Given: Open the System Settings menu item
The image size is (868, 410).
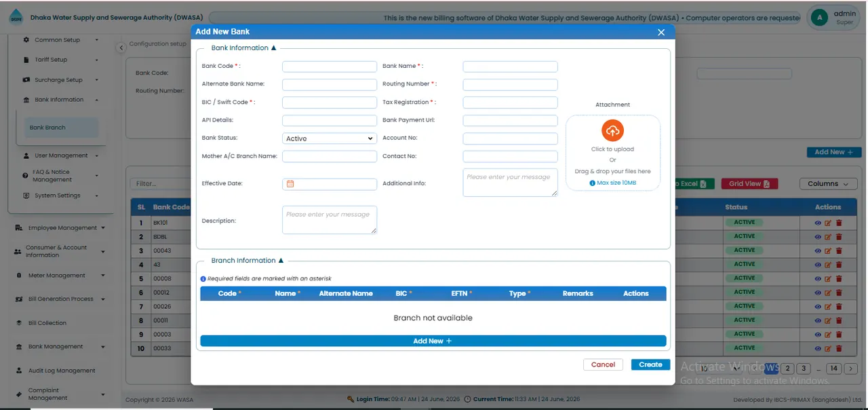Looking at the screenshot, I should [x=60, y=195].
